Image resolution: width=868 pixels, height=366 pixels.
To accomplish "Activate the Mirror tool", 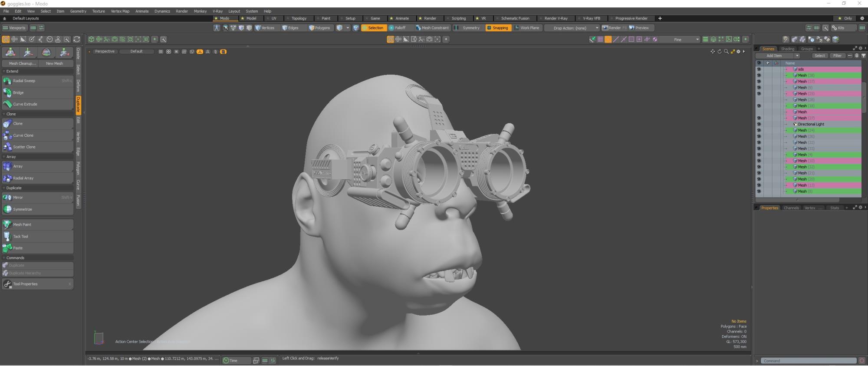I will pos(37,198).
